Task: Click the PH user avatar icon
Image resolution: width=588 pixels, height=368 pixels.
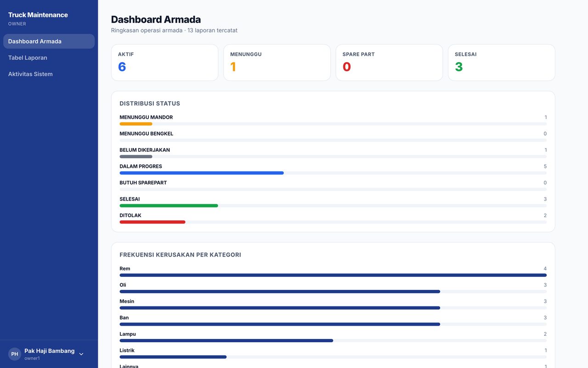Action: 15,354
